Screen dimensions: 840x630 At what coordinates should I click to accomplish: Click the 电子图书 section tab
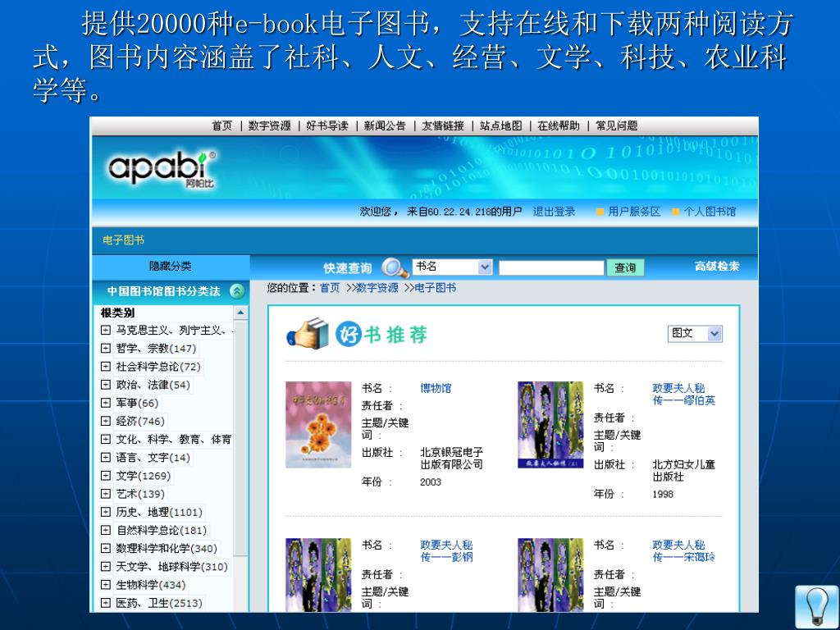coord(123,240)
